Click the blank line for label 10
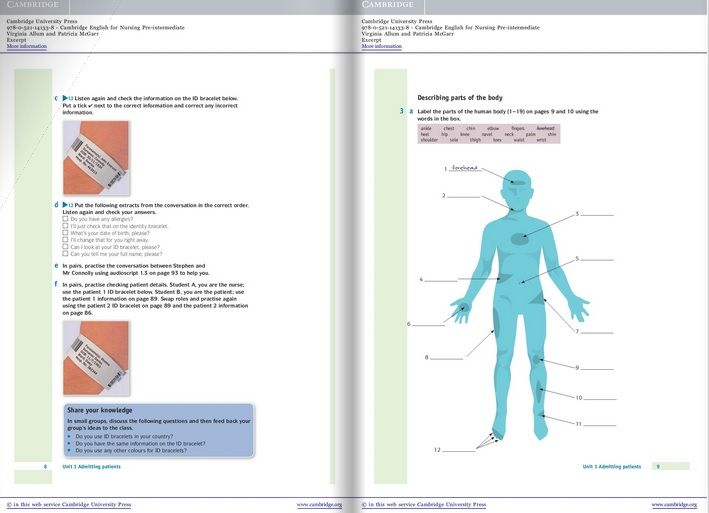 tap(600, 398)
